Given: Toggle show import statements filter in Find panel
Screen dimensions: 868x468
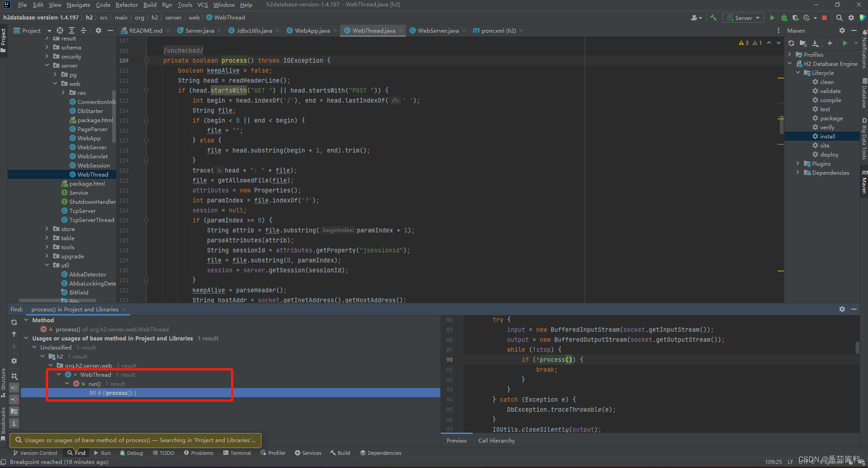Looking at the screenshot, I should coord(14,411).
